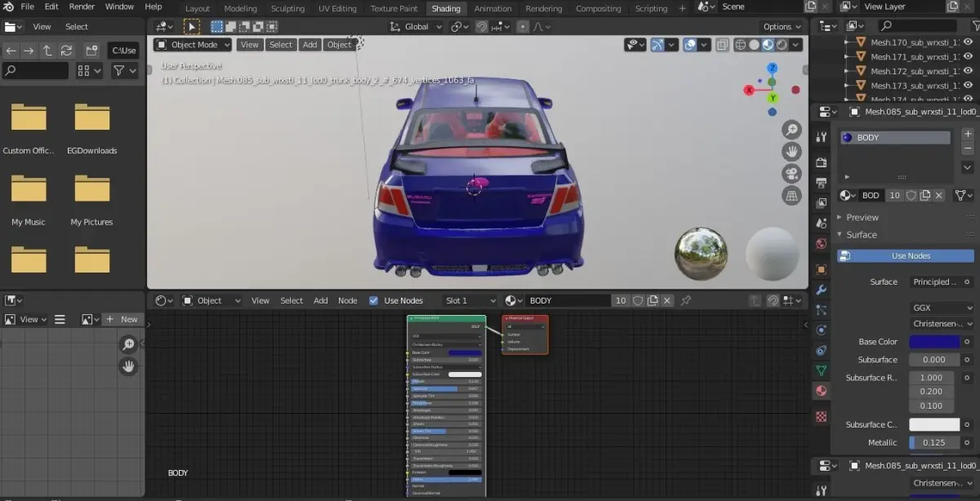
Task: Activate the viewport pan hand gizmo
Action: [x=791, y=152]
